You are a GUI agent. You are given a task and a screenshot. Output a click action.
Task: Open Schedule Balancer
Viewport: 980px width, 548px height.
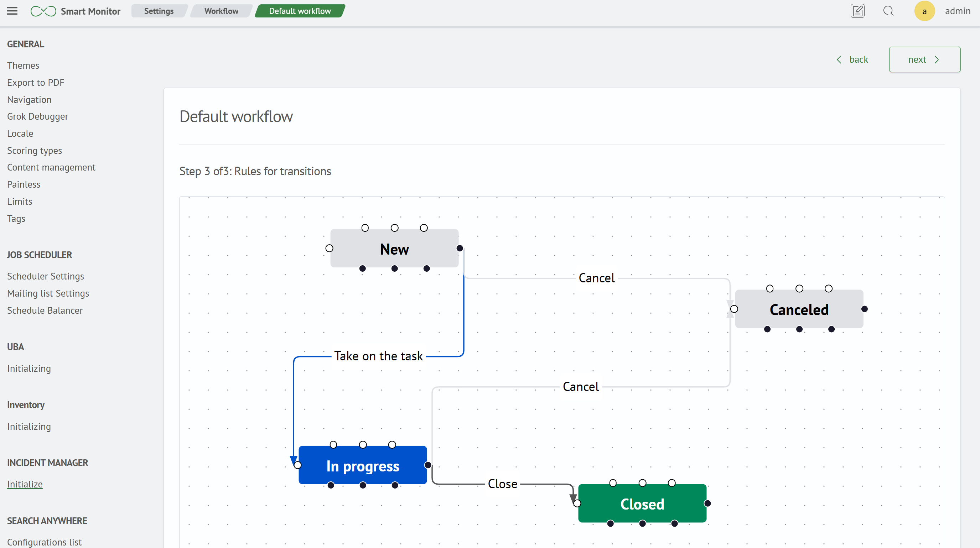[x=45, y=311]
